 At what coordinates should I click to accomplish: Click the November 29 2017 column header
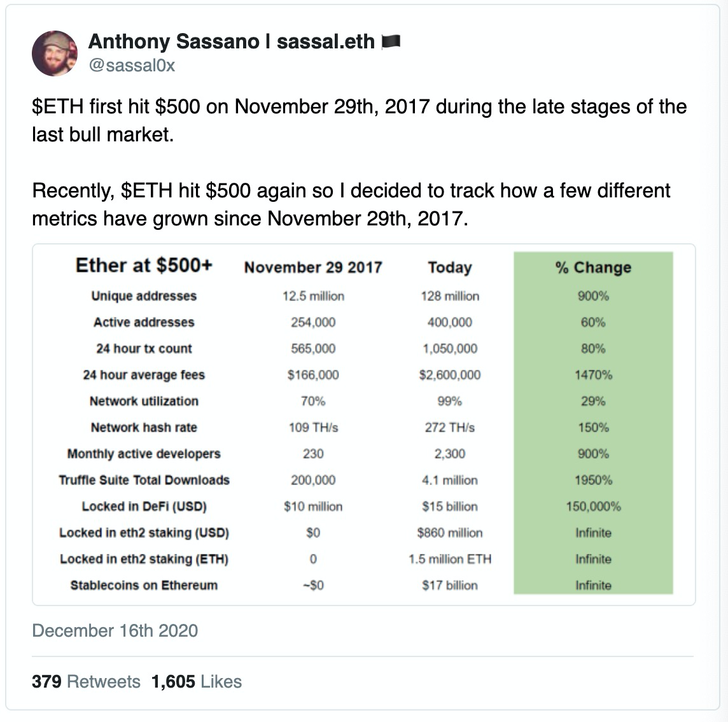(x=313, y=267)
